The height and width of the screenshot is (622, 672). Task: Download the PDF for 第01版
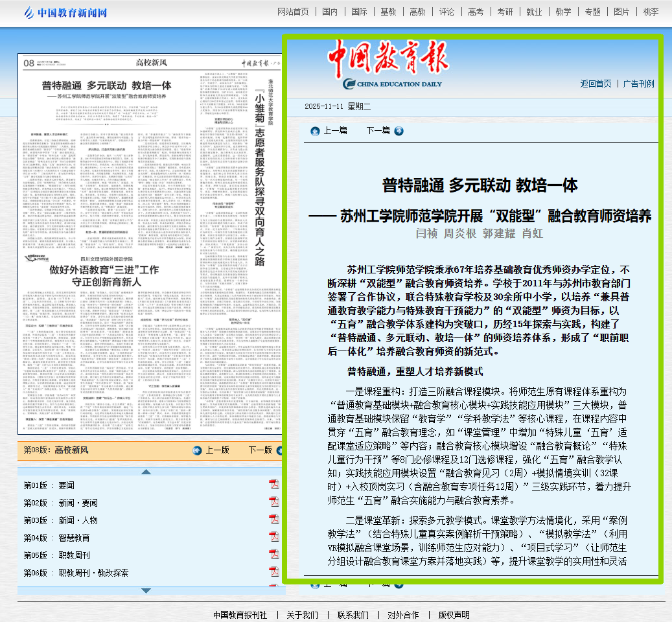[274, 485]
